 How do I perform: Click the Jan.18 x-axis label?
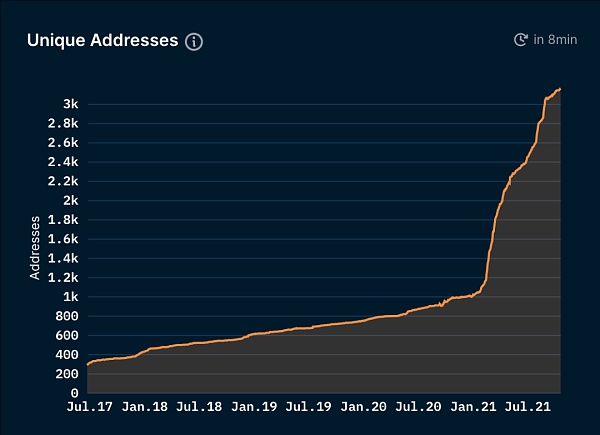point(144,407)
